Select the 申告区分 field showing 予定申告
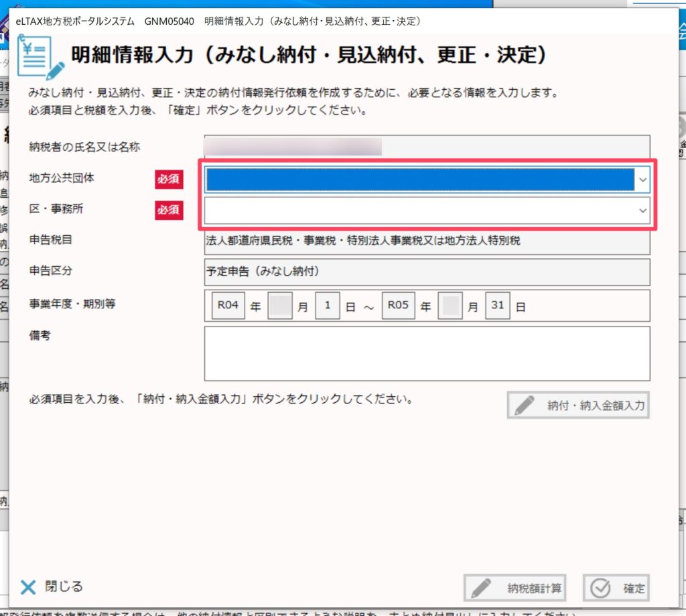 coord(427,271)
